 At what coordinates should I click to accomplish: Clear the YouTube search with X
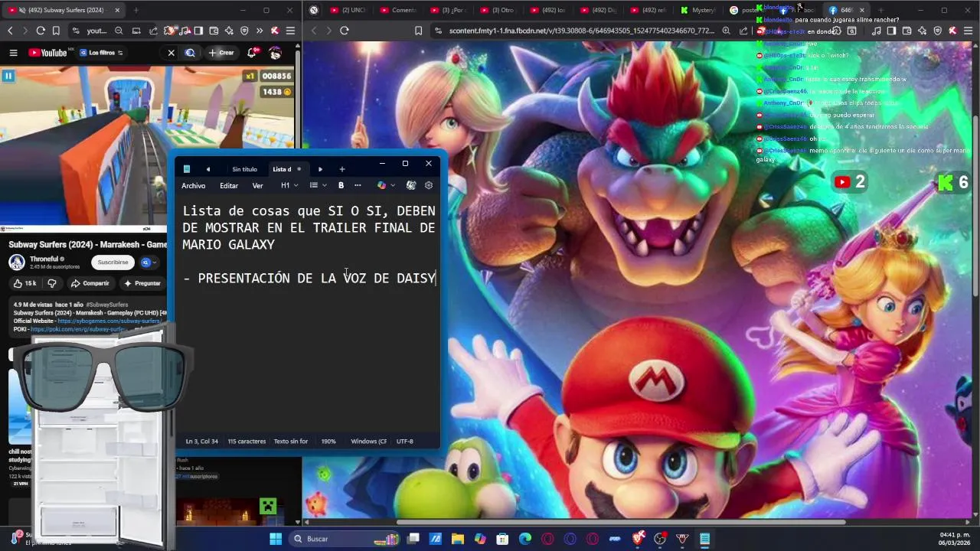171,53
